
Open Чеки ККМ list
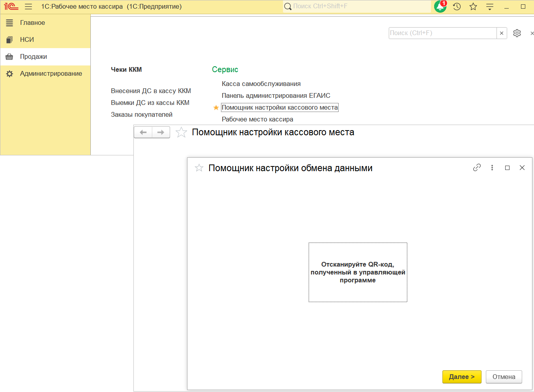point(126,69)
